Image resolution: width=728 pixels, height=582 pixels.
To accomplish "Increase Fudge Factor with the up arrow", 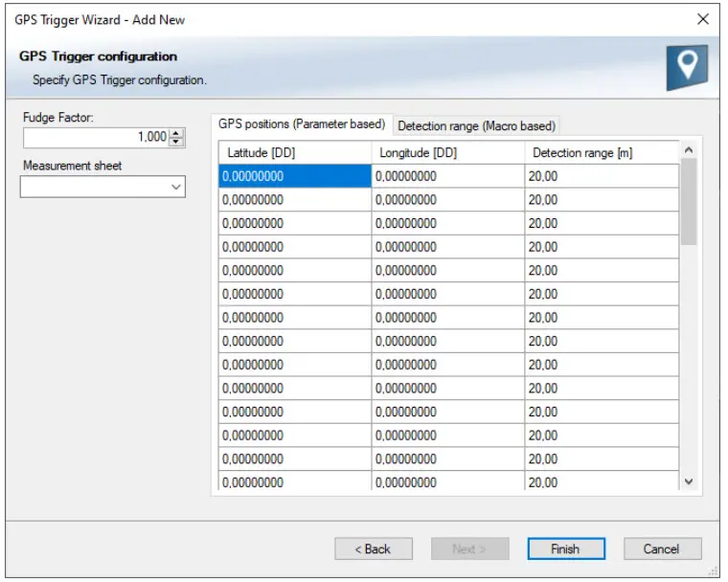I will click(176, 133).
